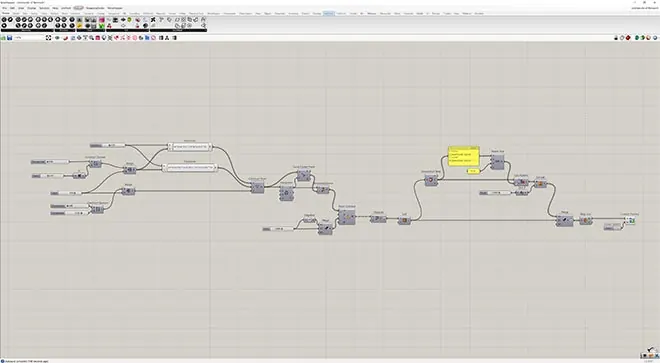Click the yellow icon in Input ribbon panel

79,26
